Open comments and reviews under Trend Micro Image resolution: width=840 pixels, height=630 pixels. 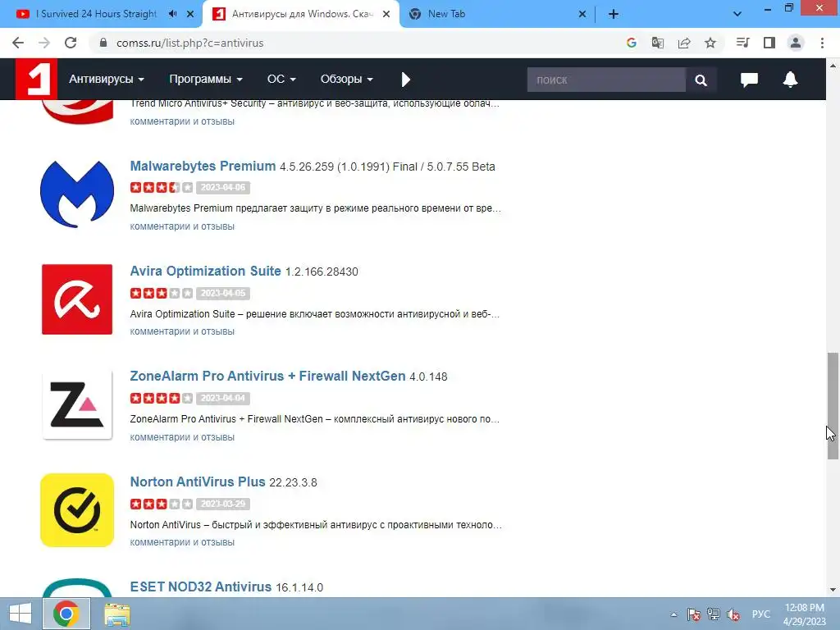[x=182, y=121]
